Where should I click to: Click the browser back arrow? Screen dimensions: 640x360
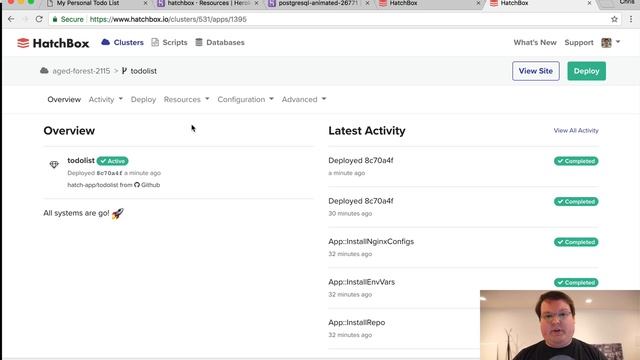(x=11, y=19)
